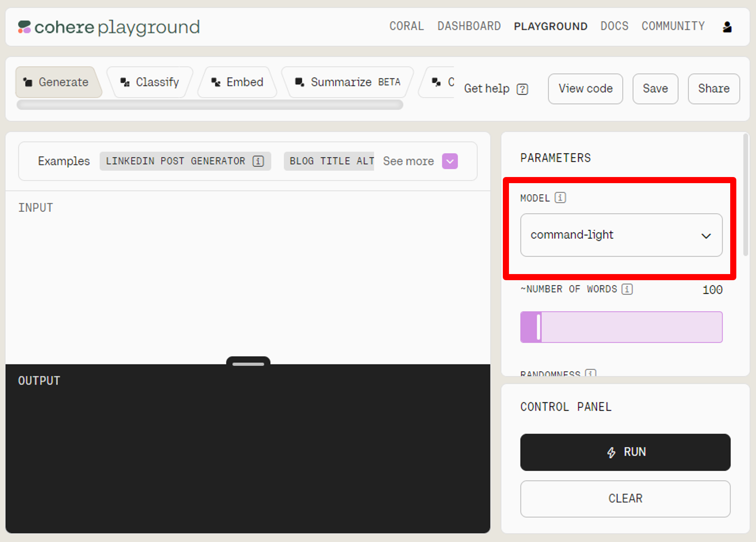Click the cohere playground title text
Viewport: 756px width, 542px height.
tap(117, 27)
